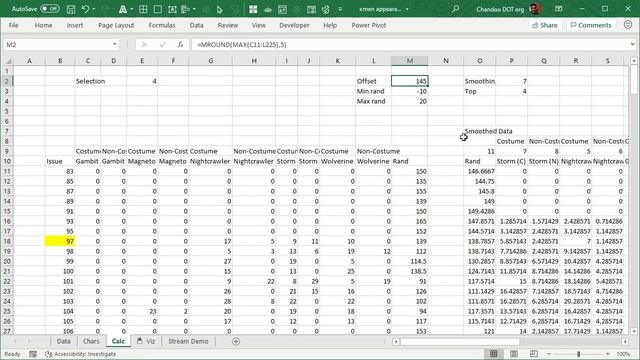The width and height of the screenshot is (640, 360).
Task: Click Accessibility: Investigate in status bar
Action: tap(81, 354)
